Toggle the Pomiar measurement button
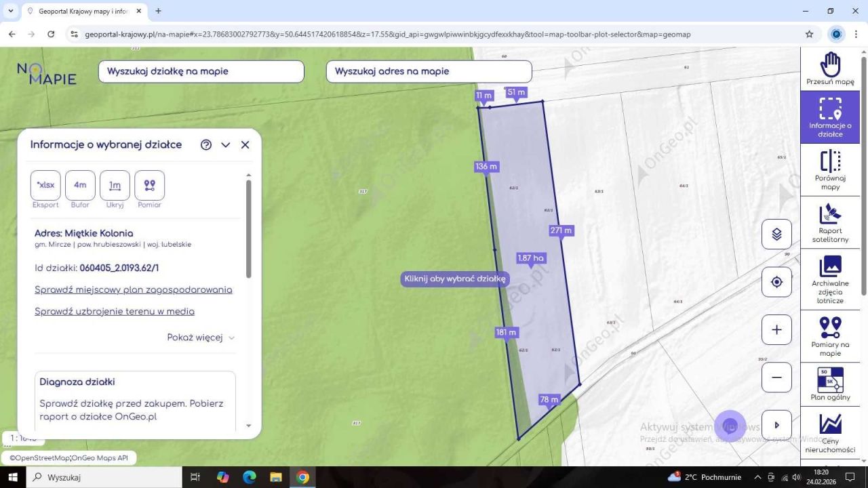 coord(149,185)
